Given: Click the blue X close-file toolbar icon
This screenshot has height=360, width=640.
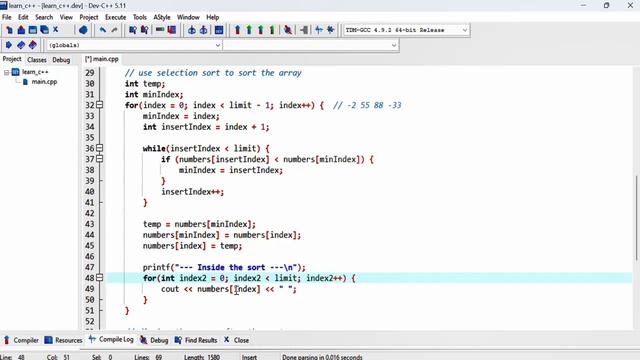Looking at the screenshot, I should point(56,30).
